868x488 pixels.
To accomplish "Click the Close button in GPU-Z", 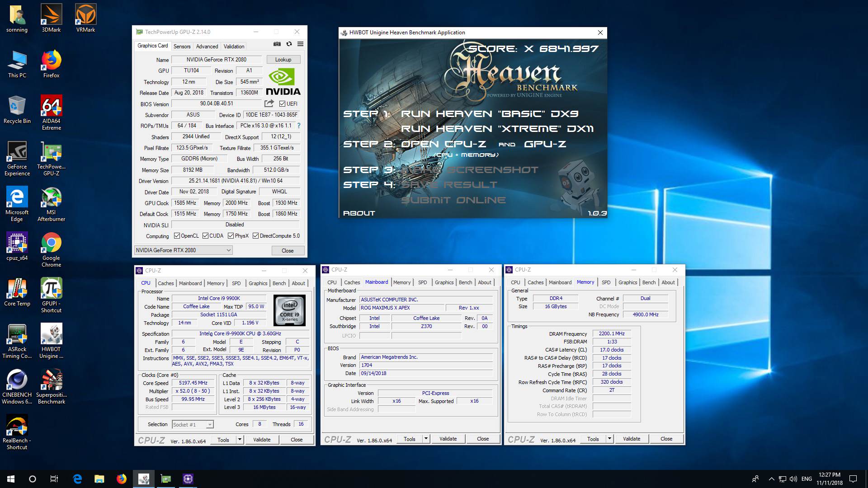I will click(x=288, y=251).
